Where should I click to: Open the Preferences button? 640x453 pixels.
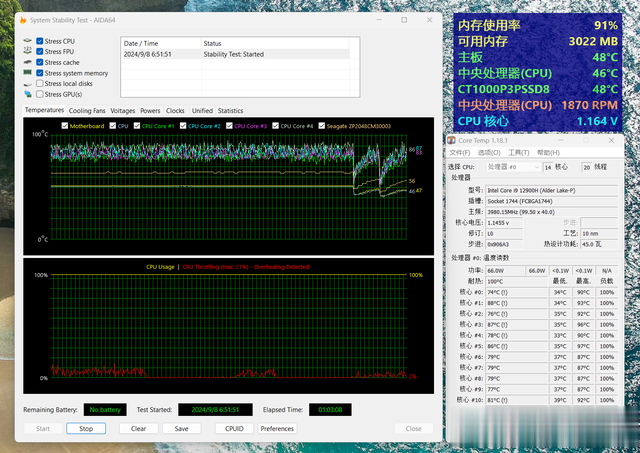277,429
